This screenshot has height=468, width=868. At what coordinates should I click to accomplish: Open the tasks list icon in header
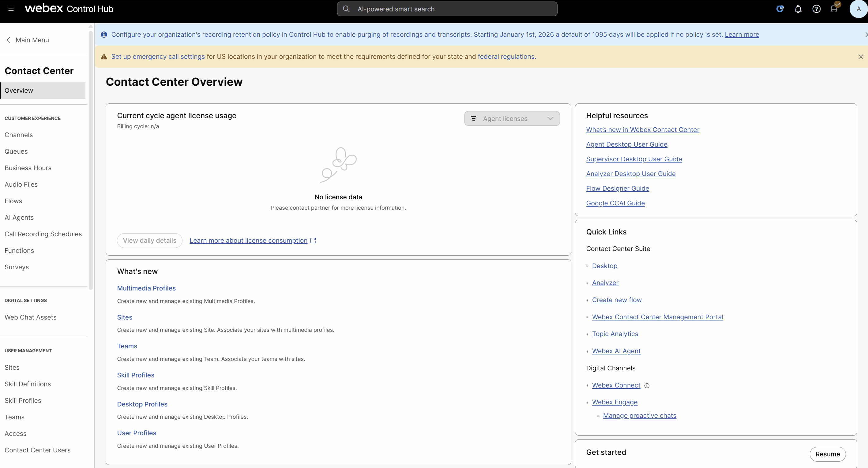834,9
